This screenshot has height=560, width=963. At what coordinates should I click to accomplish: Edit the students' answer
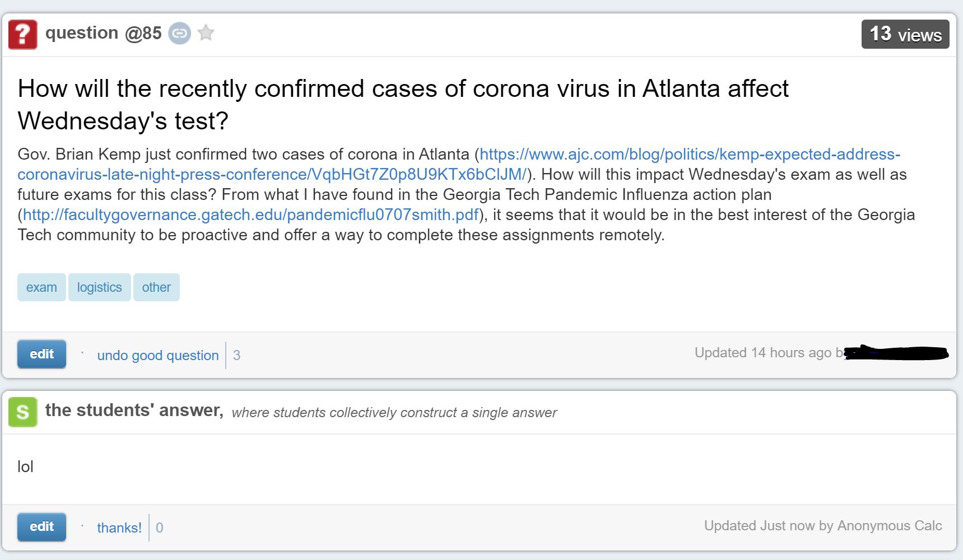(x=41, y=527)
